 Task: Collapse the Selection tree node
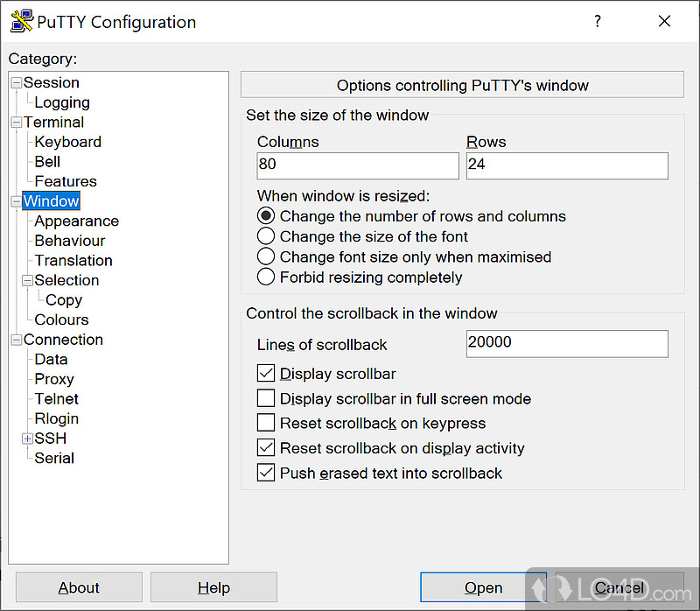tap(28, 281)
